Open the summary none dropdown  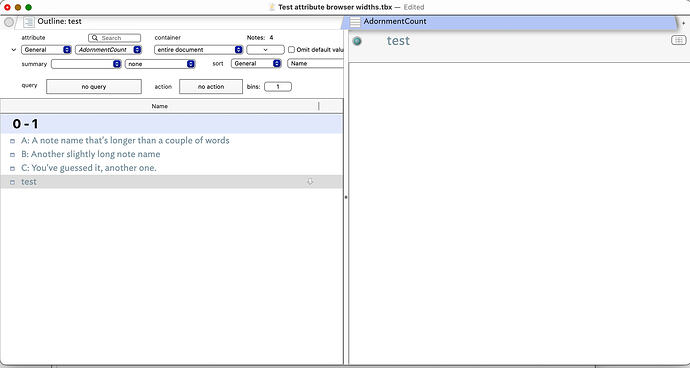tap(160, 64)
